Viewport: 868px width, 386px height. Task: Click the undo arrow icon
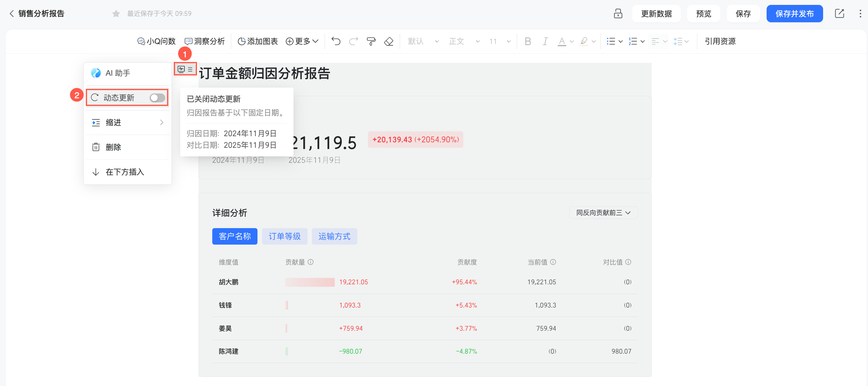pyautogui.click(x=336, y=41)
